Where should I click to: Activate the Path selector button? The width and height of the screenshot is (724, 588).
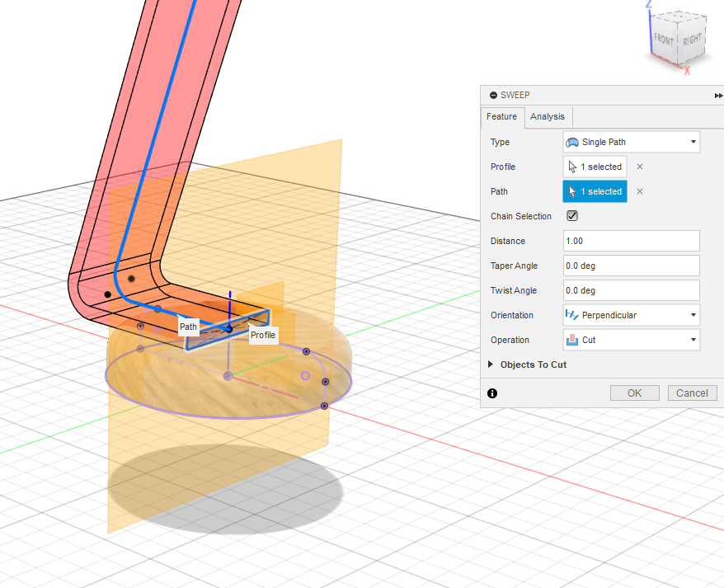click(x=595, y=191)
